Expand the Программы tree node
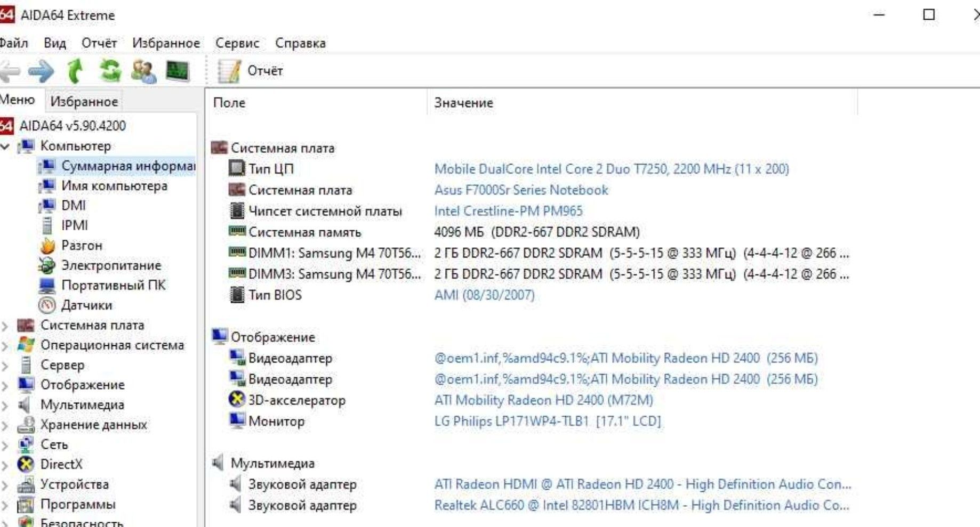980x527 pixels. (x=5, y=505)
